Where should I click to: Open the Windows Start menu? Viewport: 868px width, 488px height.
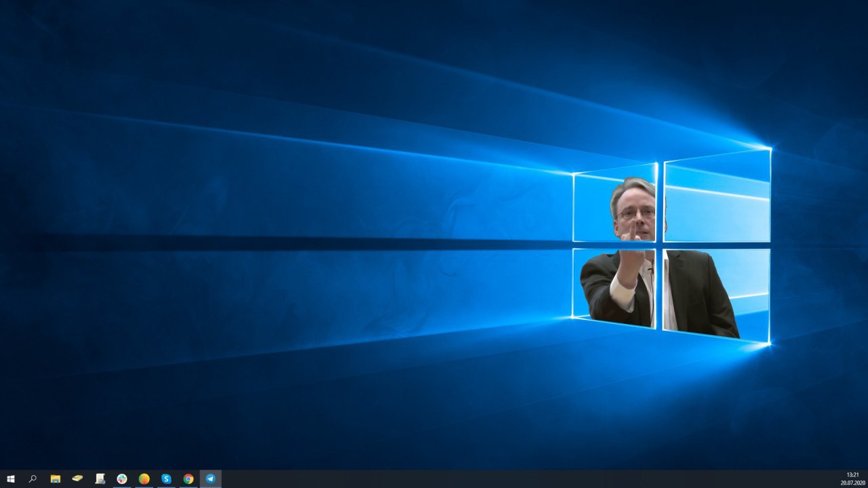click(11, 479)
